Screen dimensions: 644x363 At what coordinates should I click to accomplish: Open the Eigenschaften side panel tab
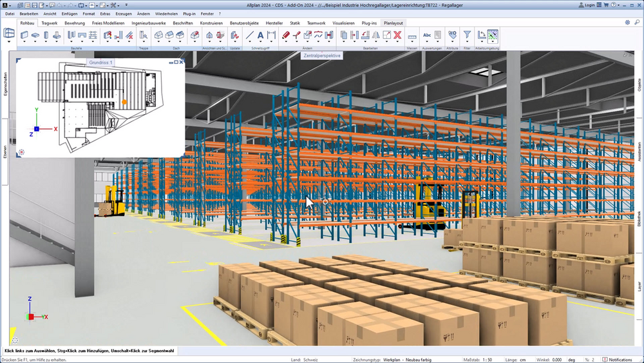(5, 84)
